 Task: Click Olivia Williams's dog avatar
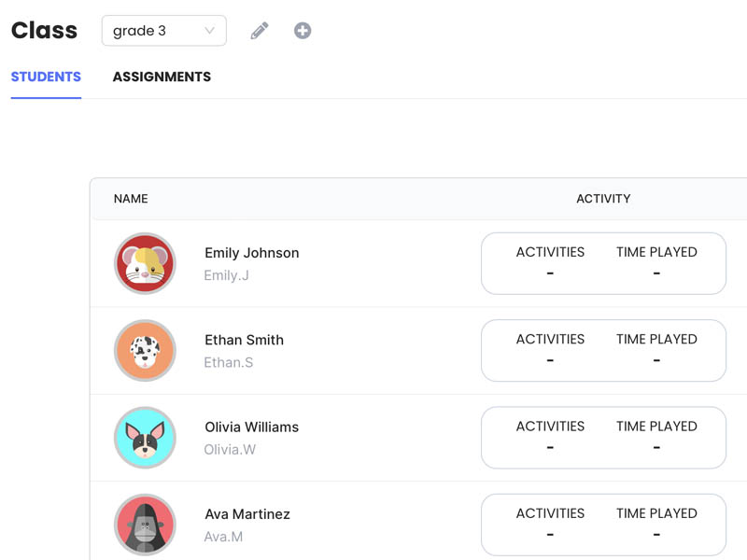point(146,438)
